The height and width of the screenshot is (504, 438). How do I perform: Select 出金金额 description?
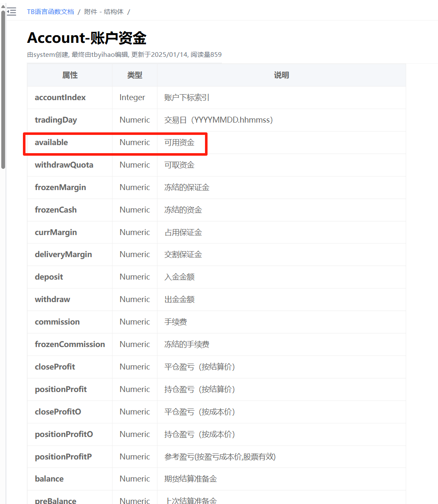coord(180,300)
